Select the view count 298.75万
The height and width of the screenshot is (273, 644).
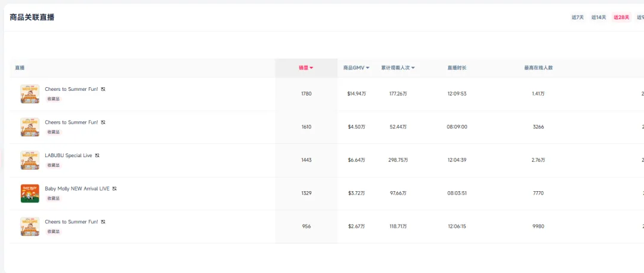coord(398,160)
